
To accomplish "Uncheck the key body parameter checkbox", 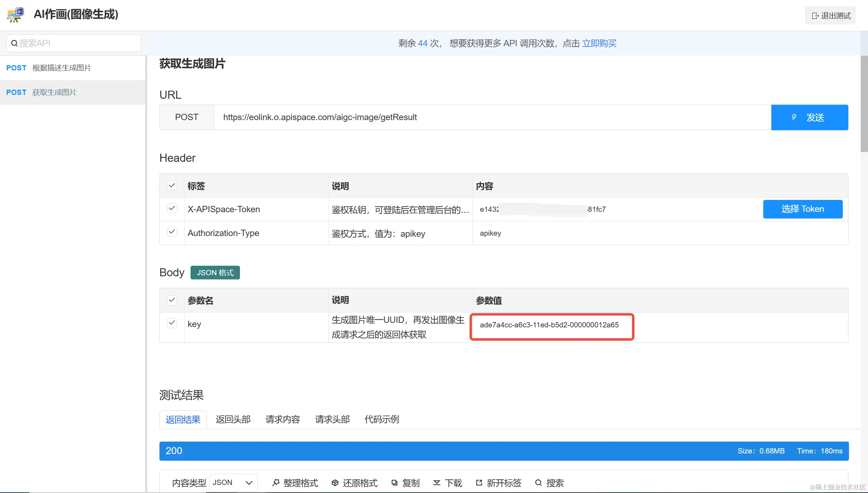I will [172, 323].
